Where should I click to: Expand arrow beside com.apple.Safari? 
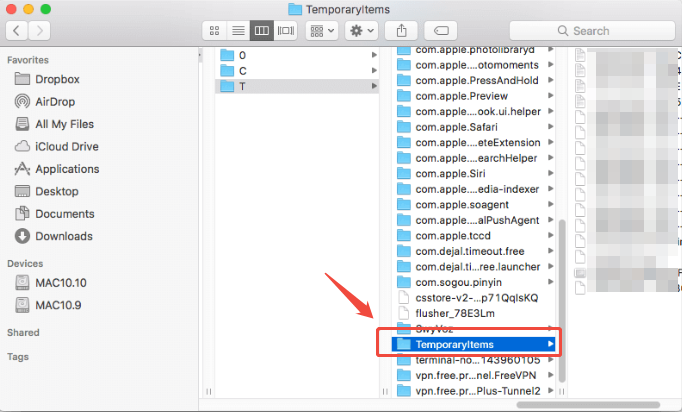(551, 127)
